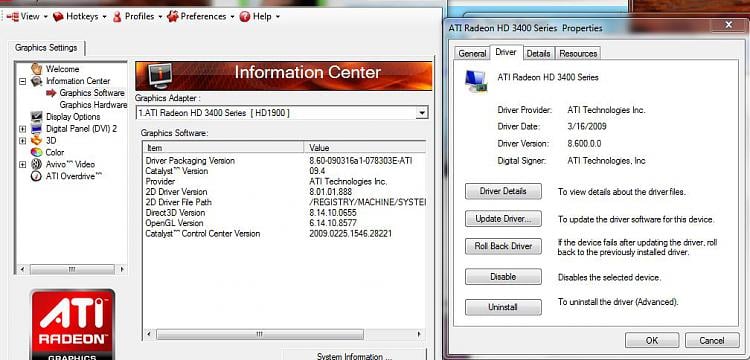Open the Help menu
750x360 pixels.
point(260,16)
